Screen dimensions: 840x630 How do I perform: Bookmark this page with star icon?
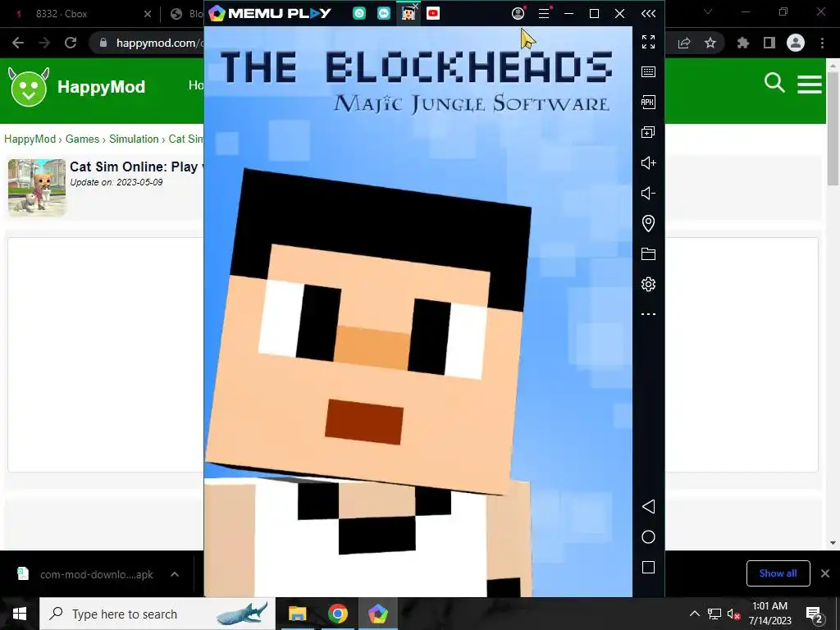tap(710, 43)
